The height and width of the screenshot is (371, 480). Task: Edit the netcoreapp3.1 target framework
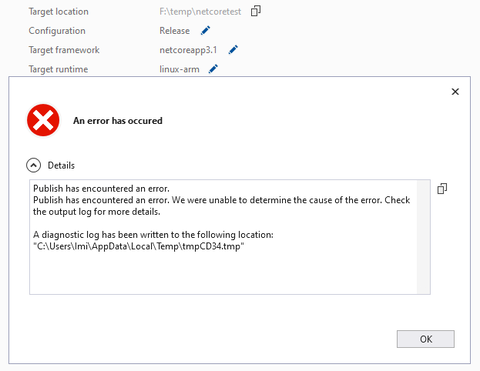pos(233,50)
